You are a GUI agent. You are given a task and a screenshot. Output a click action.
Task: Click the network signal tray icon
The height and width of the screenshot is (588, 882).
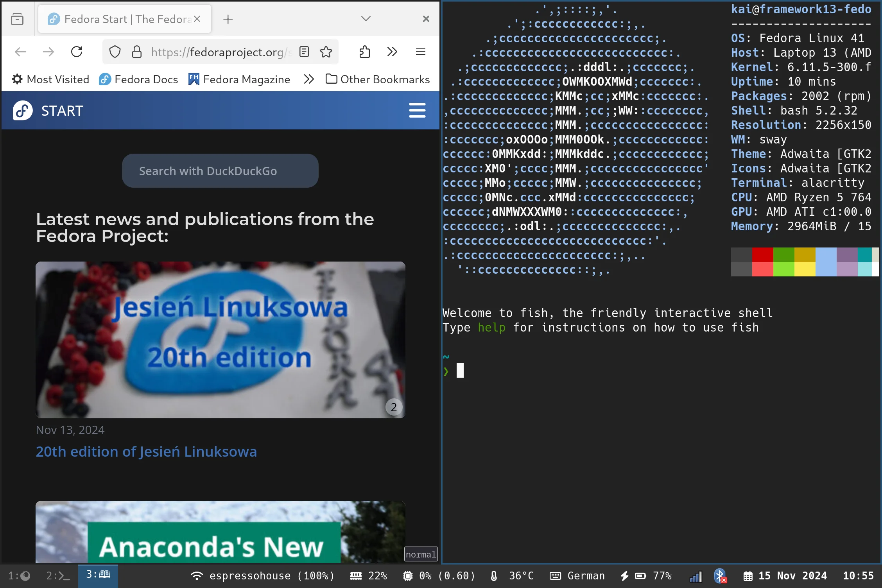(696, 576)
